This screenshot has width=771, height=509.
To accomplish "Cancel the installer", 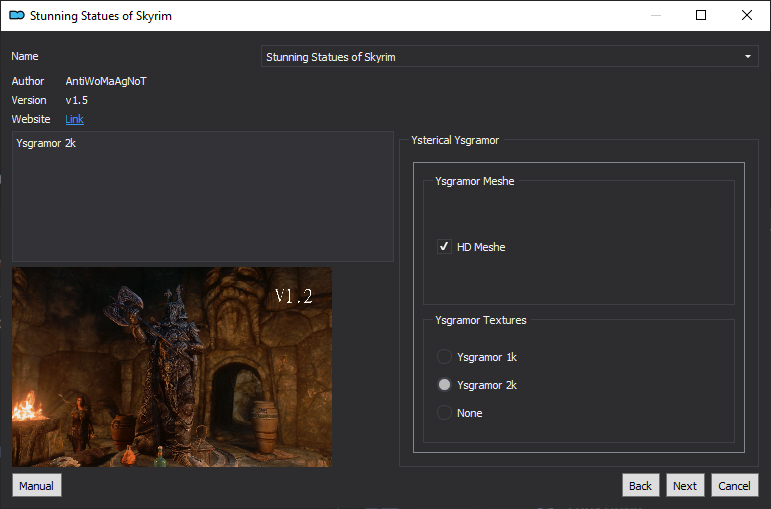I will click(734, 486).
